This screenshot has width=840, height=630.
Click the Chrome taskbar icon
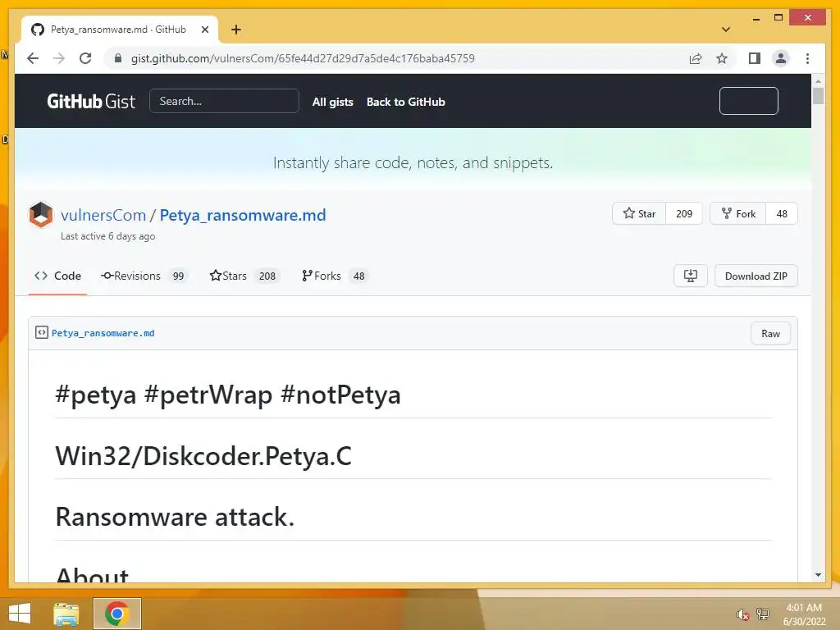pos(116,614)
